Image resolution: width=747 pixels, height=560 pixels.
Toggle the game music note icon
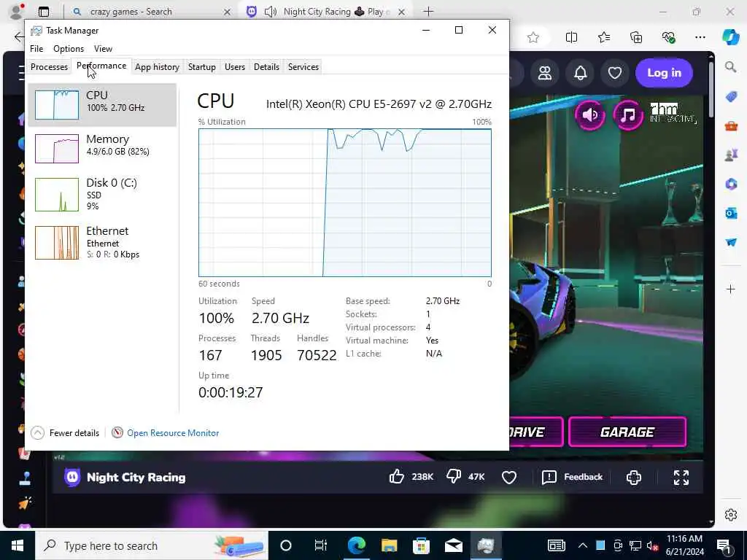[x=628, y=114]
